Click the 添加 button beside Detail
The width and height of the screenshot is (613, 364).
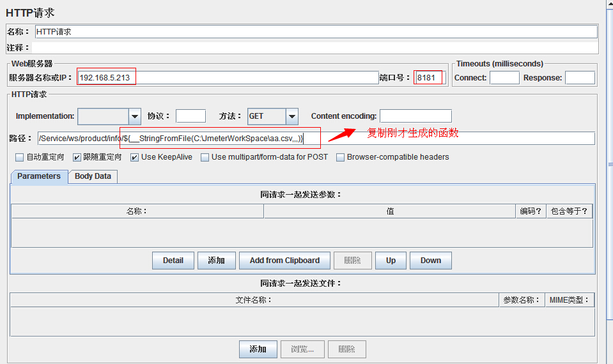[216, 261]
